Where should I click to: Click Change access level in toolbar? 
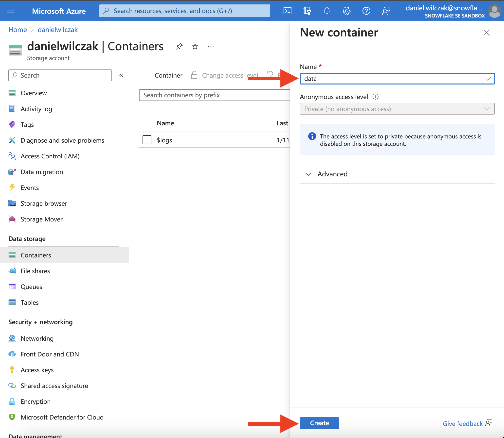pyautogui.click(x=225, y=75)
